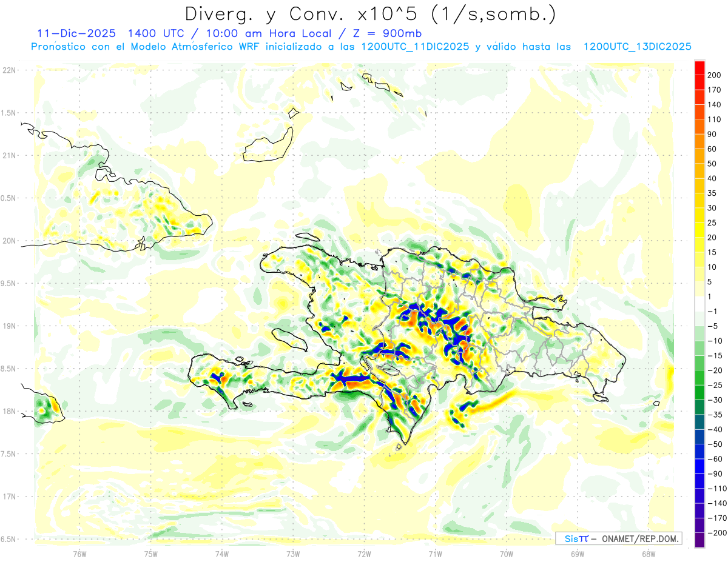Click the "75W" longitude label
Screen dimensions: 728x562
[151, 554]
